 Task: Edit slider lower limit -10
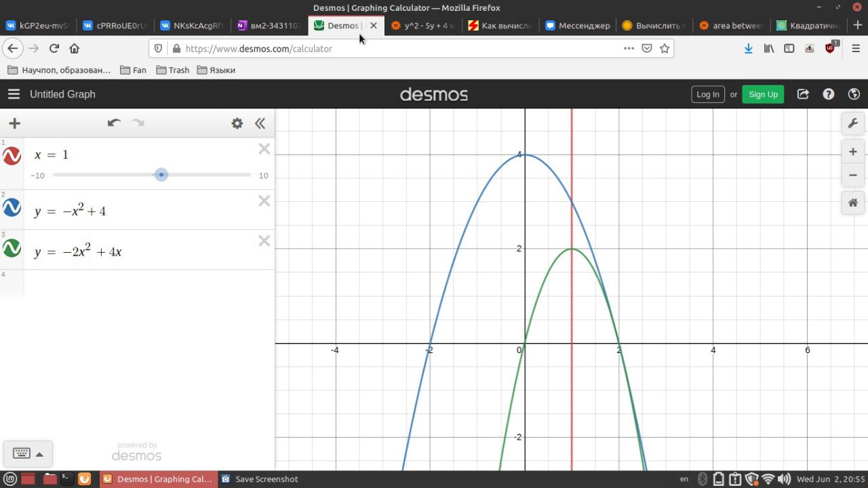tap(37, 176)
